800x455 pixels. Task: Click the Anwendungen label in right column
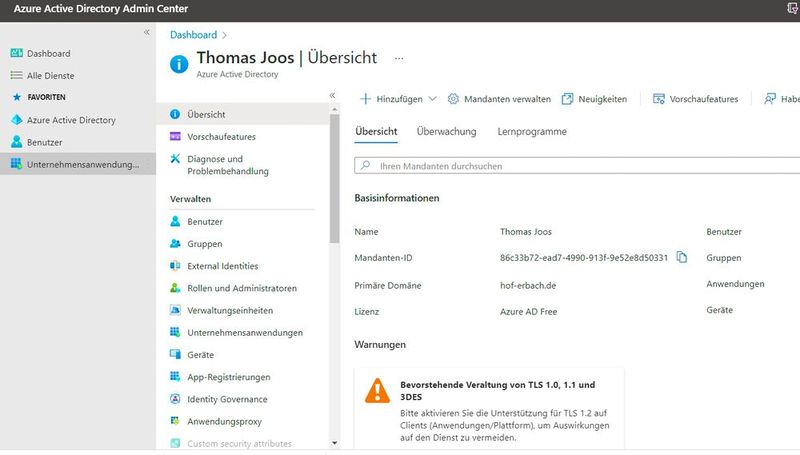(735, 284)
